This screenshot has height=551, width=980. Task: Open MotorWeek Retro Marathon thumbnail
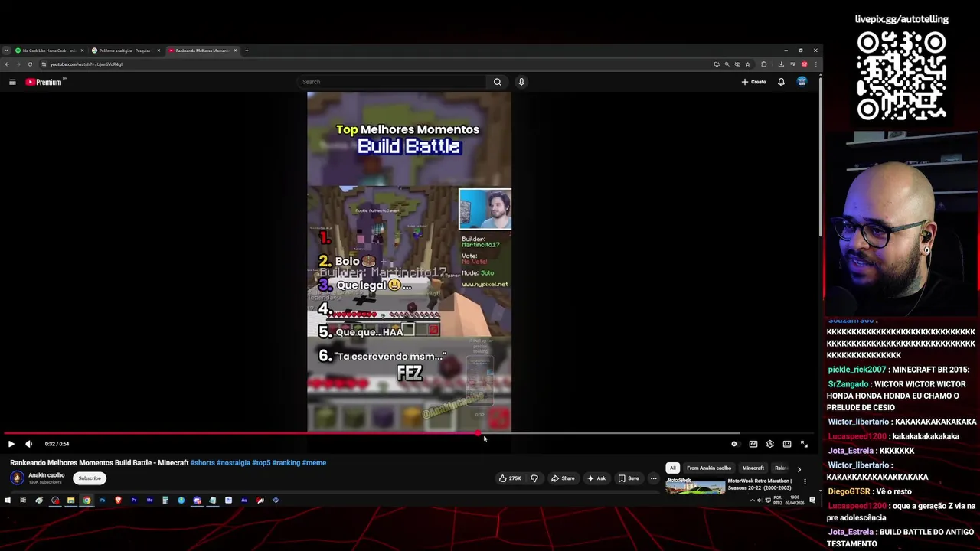click(x=695, y=486)
